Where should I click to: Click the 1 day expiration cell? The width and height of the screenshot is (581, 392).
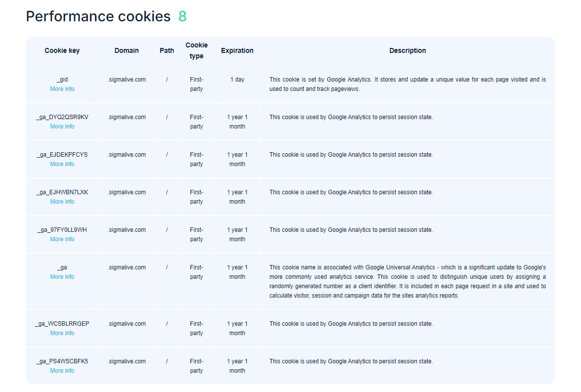(237, 80)
